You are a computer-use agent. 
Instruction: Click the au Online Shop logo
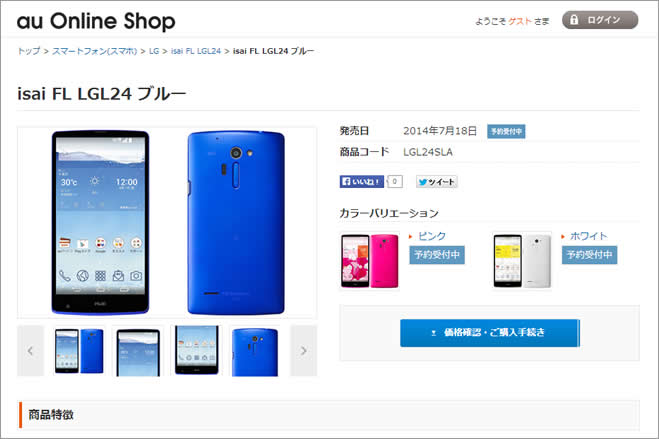click(x=96, y=21)
